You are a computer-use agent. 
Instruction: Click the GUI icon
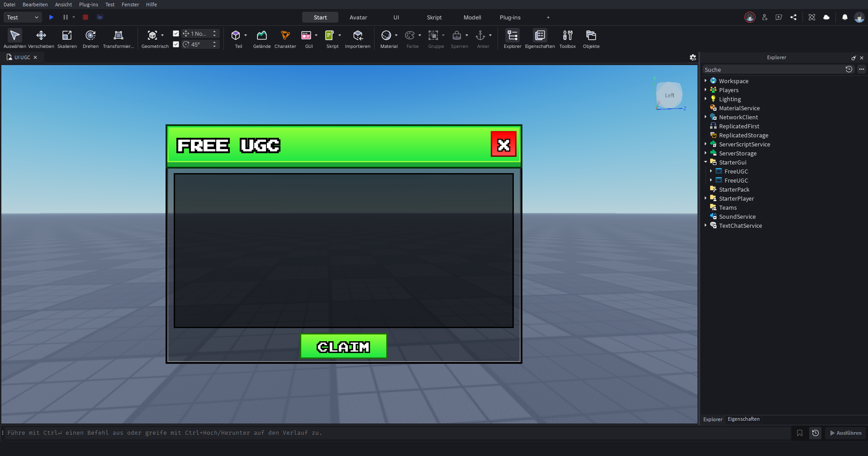pyautogui.click(x=306, y=35)
